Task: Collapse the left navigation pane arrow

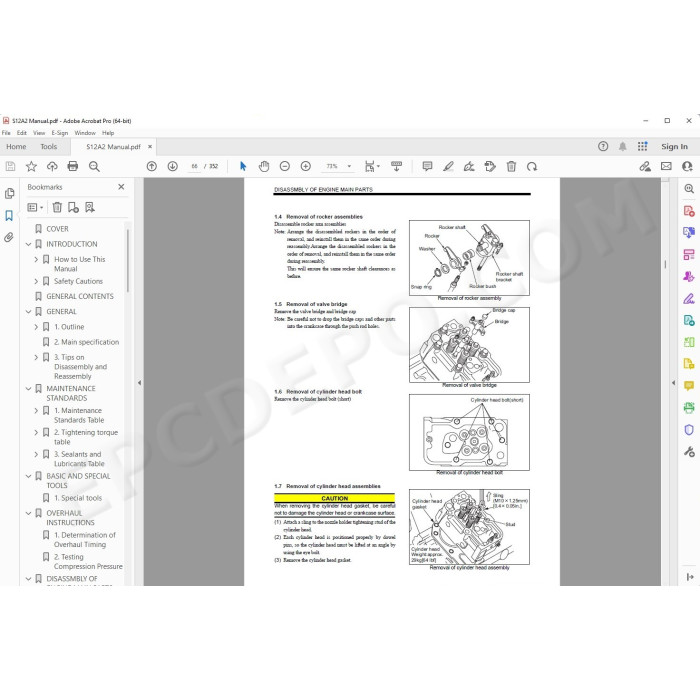Action: pyautogui.click(x=139, y=383)
